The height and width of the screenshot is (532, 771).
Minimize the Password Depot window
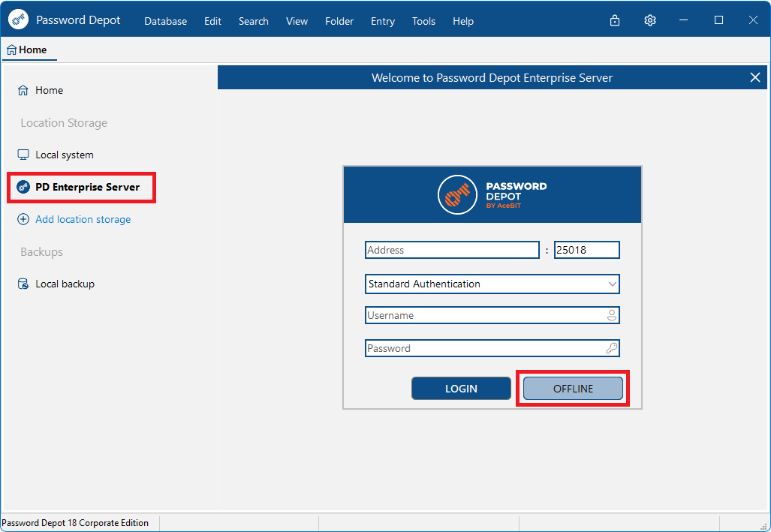(x=683, y=20)
